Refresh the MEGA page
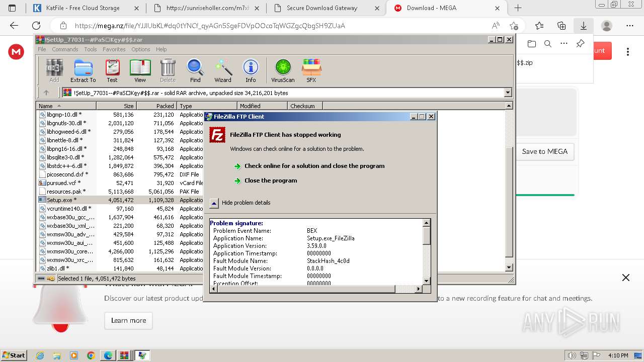This screenshot has height=362, width=644. click(x=36, y=26)
